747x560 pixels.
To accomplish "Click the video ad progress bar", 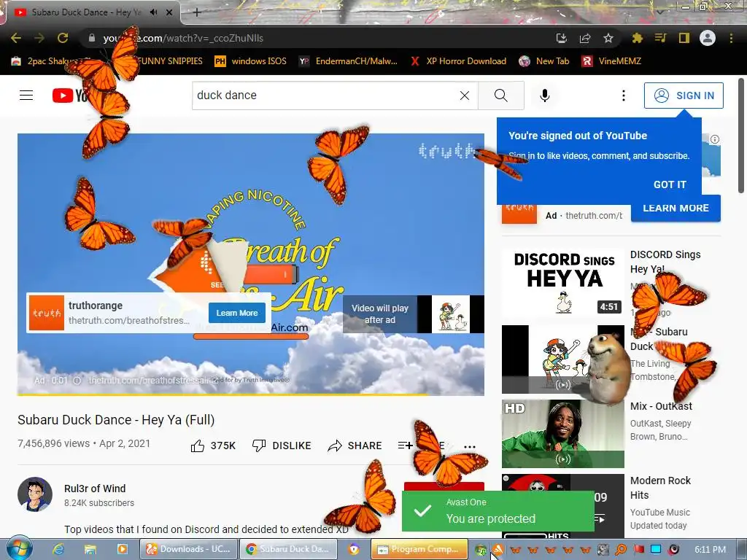I will click(x=251, y=394).
